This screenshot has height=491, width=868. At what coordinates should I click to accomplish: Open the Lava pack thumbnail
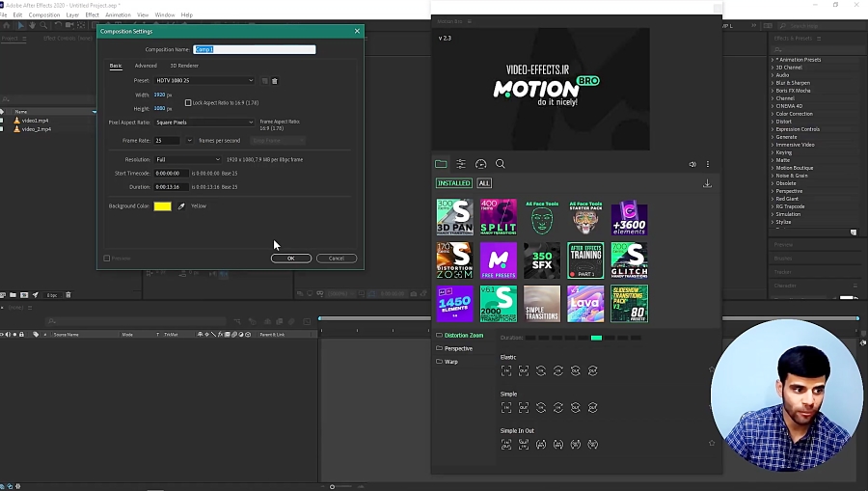click(x=585, y=304)
